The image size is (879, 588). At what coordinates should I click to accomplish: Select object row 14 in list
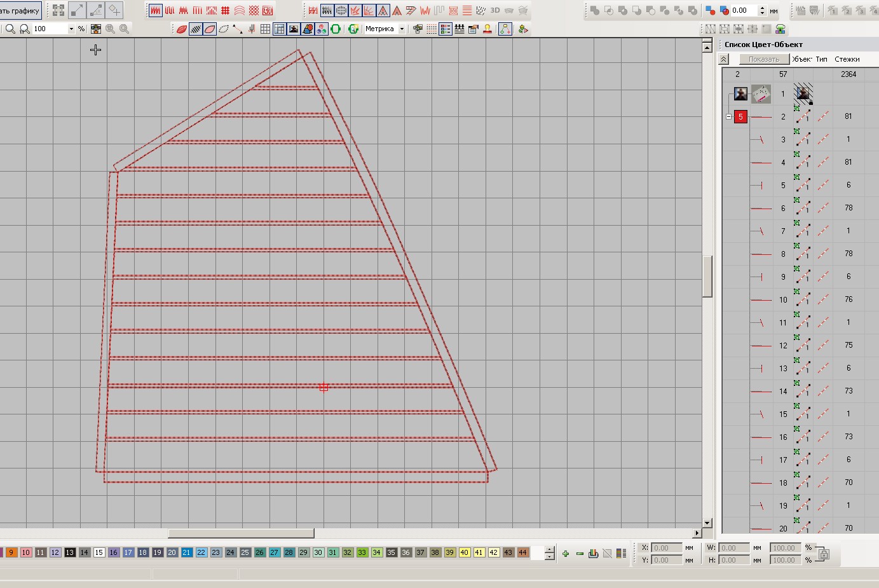(x=800, y=392)
